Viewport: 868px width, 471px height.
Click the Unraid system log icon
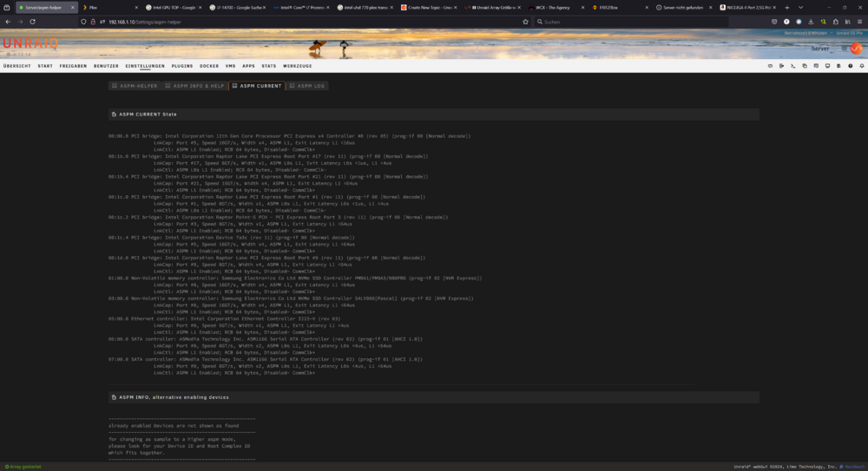click(x=838, y=66)
